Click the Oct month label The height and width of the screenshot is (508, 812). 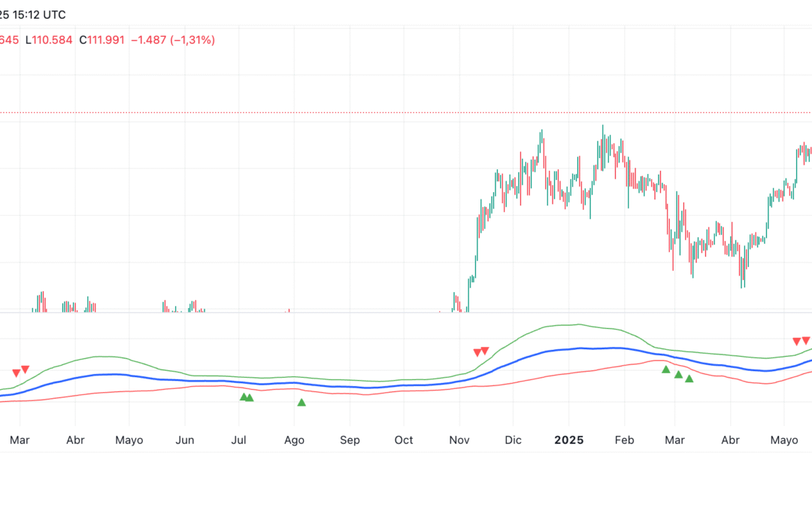click(x=404, y=440)
